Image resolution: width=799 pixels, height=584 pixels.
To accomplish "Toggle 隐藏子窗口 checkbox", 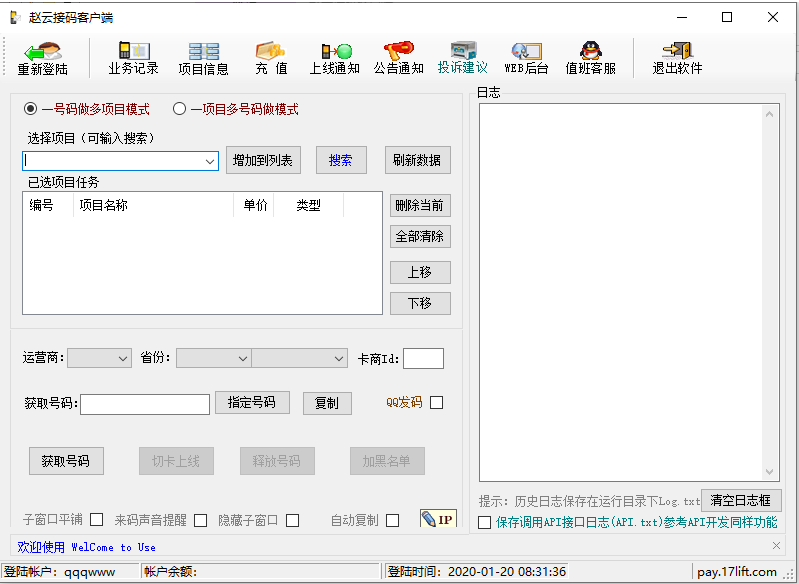I will (x=292, y=520).
